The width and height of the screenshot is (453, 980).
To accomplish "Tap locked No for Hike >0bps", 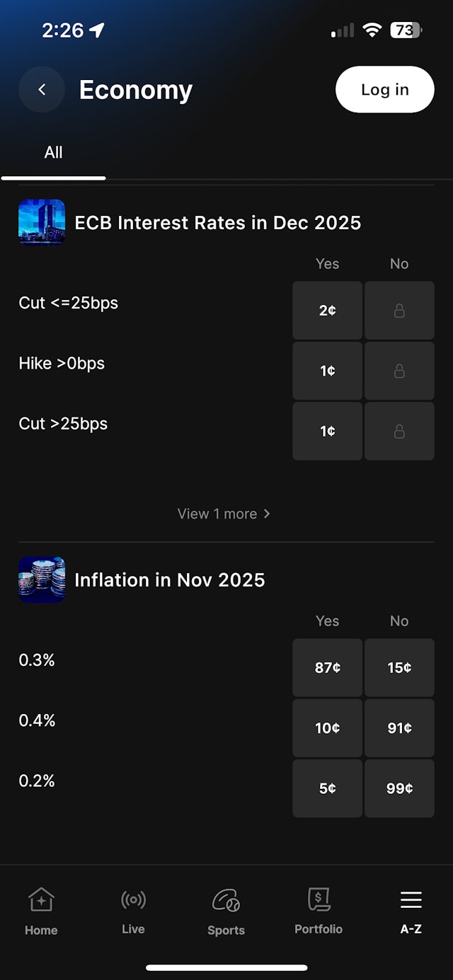I will (x=399, y=371).
